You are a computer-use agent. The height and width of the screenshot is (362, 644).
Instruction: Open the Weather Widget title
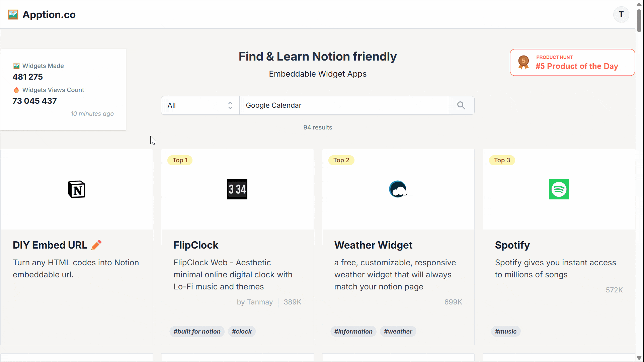(373, 245)
